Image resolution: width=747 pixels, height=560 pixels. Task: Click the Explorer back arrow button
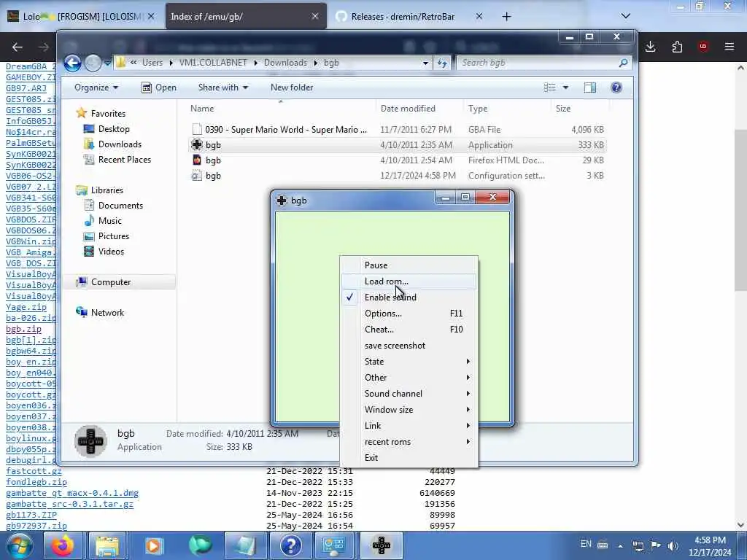pyautogui.click(x=72, y=63)
